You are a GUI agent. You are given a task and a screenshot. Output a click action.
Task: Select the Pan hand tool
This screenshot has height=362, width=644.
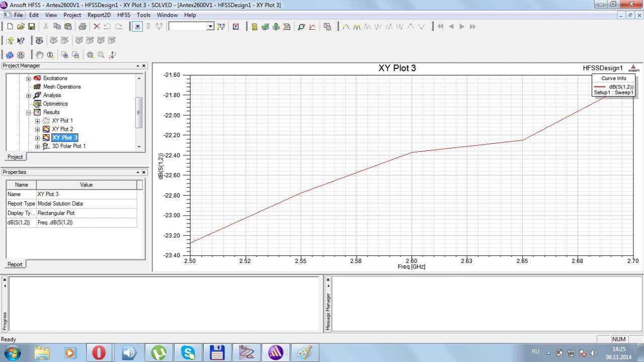pos(39,55)
